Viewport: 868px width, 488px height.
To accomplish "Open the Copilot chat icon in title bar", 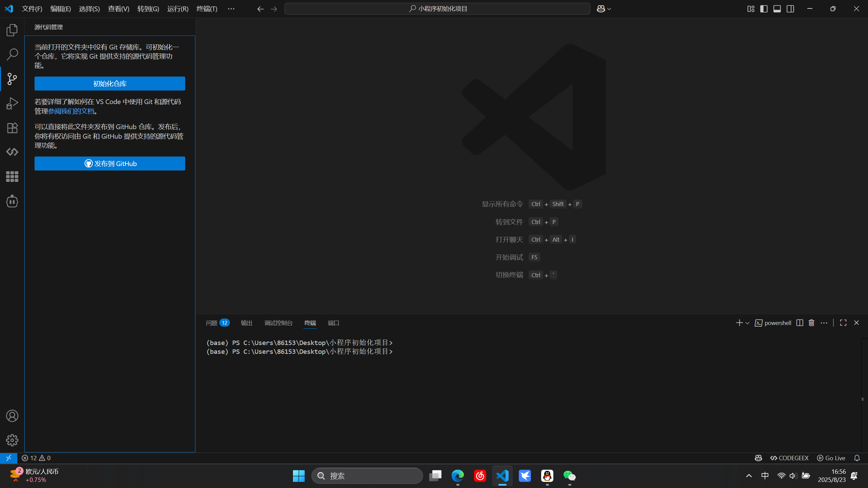I will point(601,9).
